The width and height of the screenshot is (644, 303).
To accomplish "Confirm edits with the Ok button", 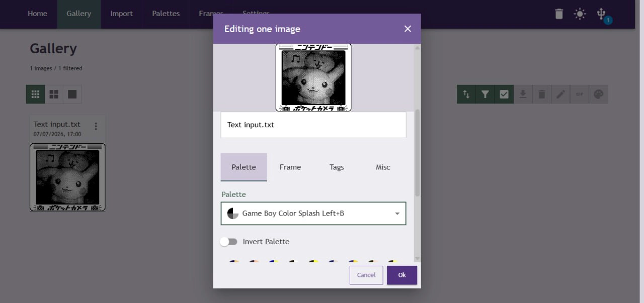I will [x=402, y=275].
